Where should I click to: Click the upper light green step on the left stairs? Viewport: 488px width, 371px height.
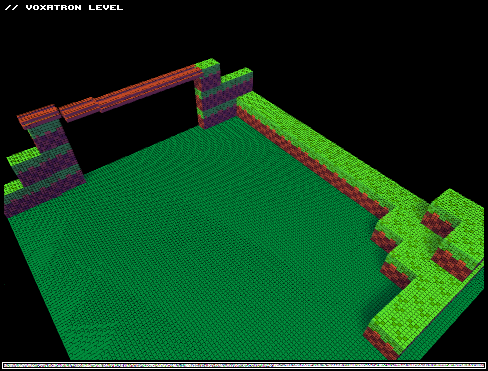pos(23,156)
